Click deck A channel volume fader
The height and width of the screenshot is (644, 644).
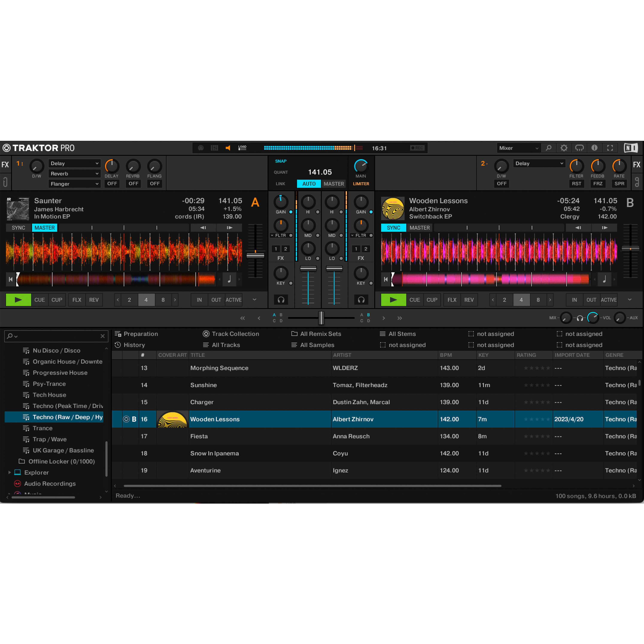(x=308, y=268)
